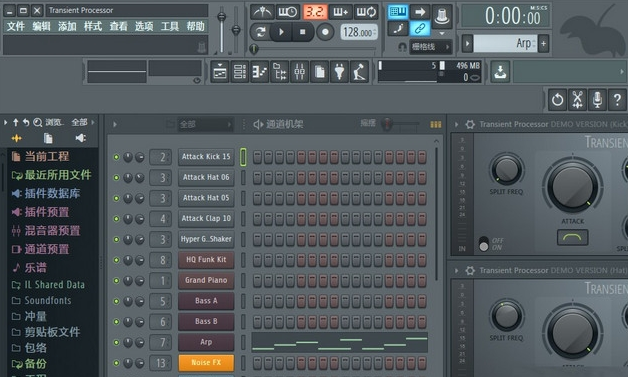Open the 文件 menu
The height and width of the screenshot is (377, 628).
click(16, 26)
